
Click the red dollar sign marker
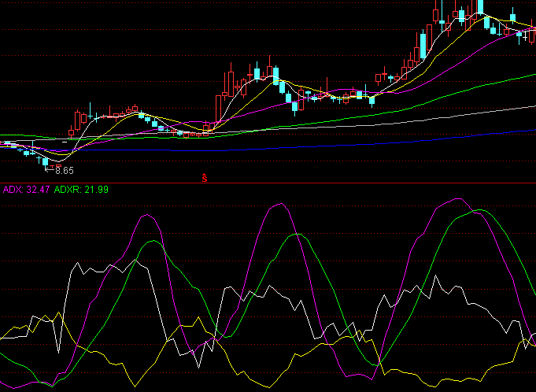tap(205, 178)
